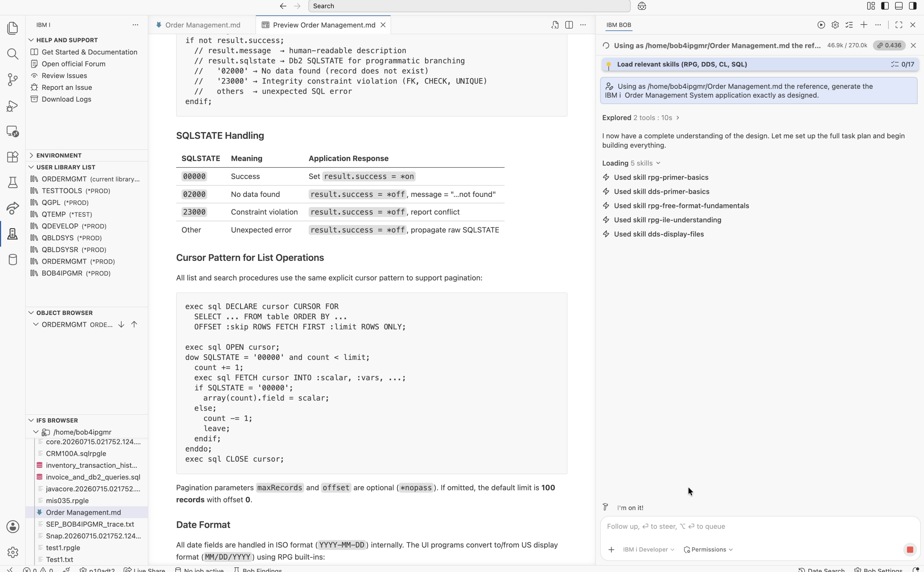
Task: Collapse the /home/bob4ipgmr folder
Action: tap(36, 432)
